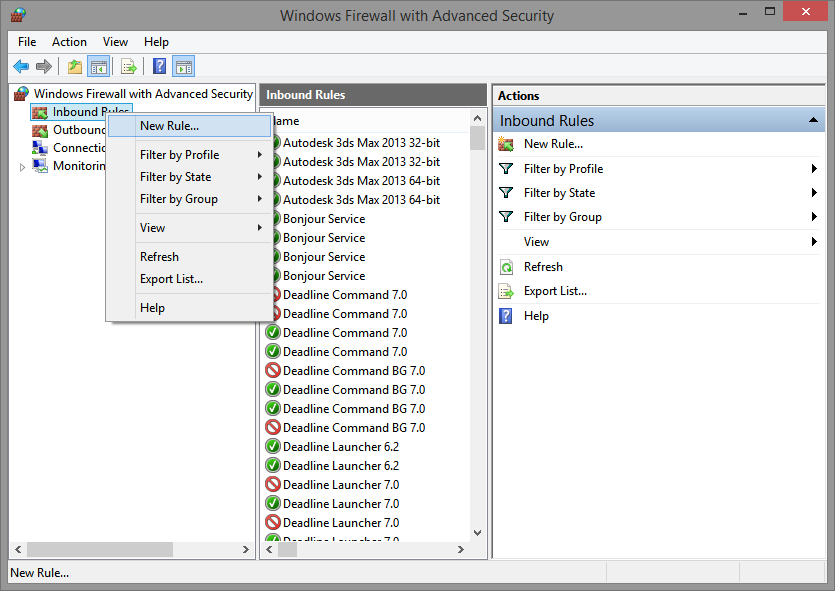The height and width of the screenshot is (591, 835).
Task: Click the Back arrow in the toolbar
Action: [x=20, y=67]
